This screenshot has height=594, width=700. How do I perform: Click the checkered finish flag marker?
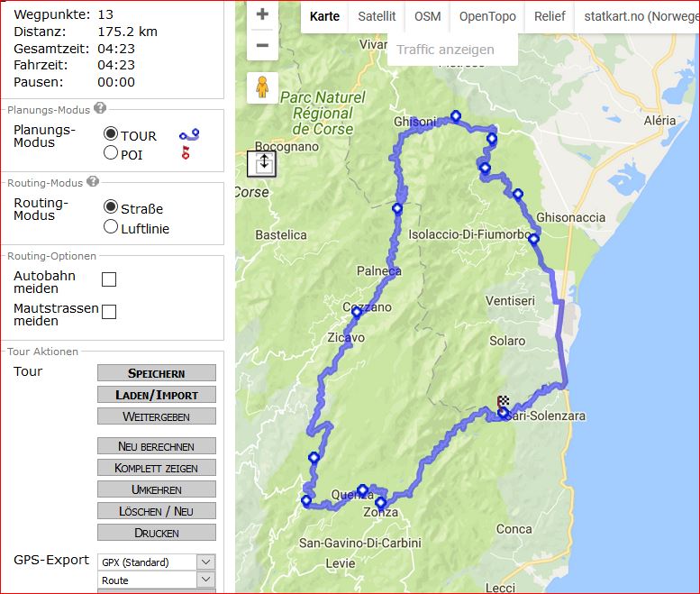click(x=503, y=401)
